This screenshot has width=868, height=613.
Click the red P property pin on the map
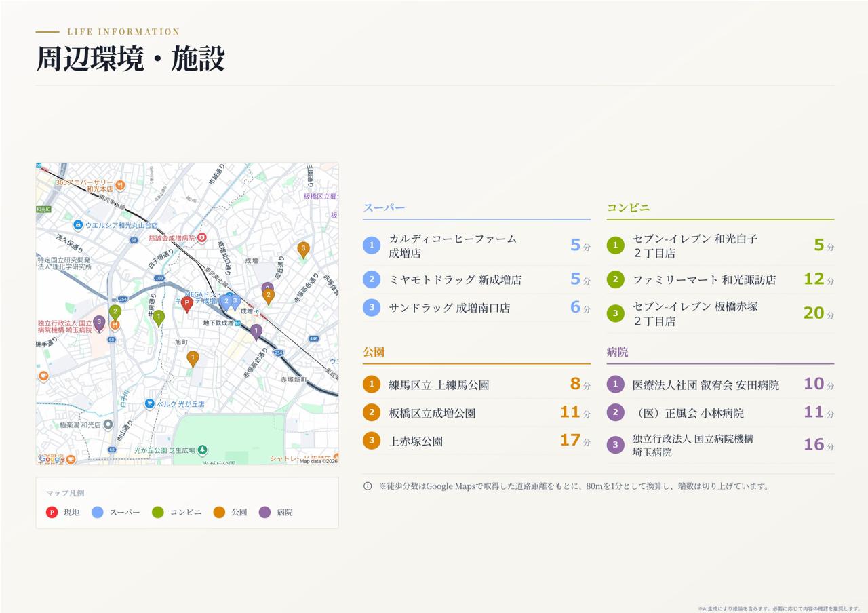tap(187, 304)
